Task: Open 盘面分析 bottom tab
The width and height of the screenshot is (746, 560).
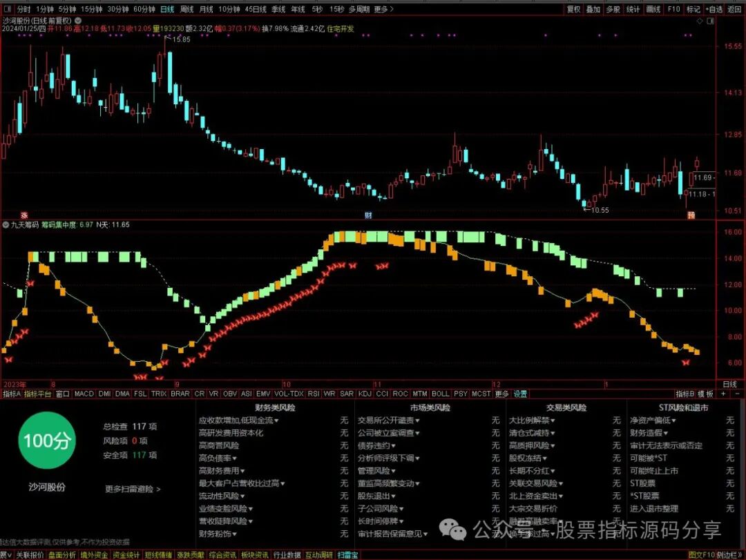Action: (62, 554)
